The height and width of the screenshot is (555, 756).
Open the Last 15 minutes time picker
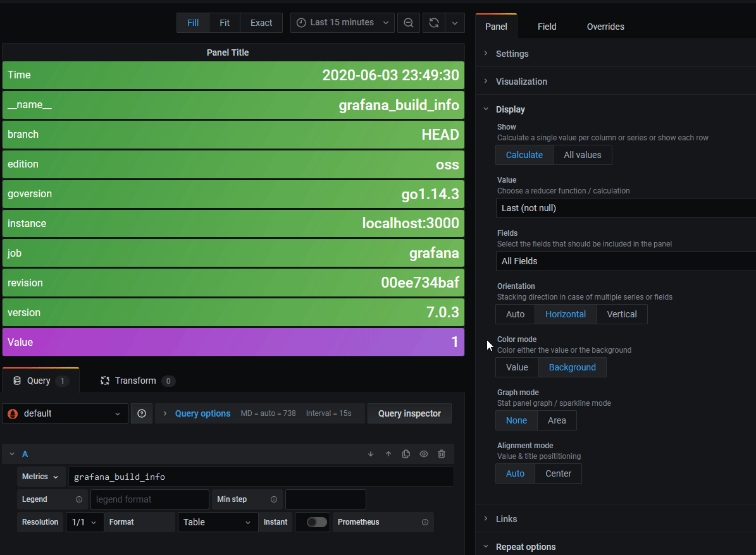point(342,22)
